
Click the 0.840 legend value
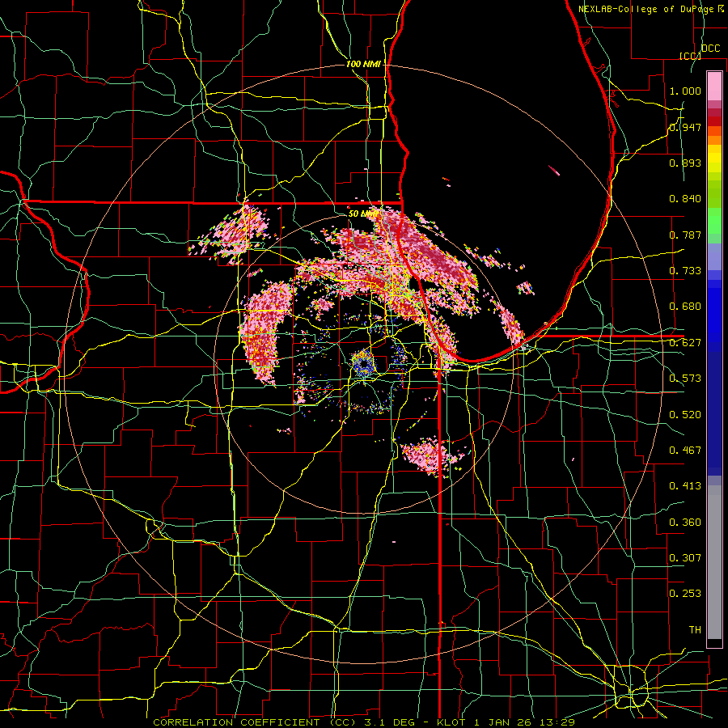[685, 199]
